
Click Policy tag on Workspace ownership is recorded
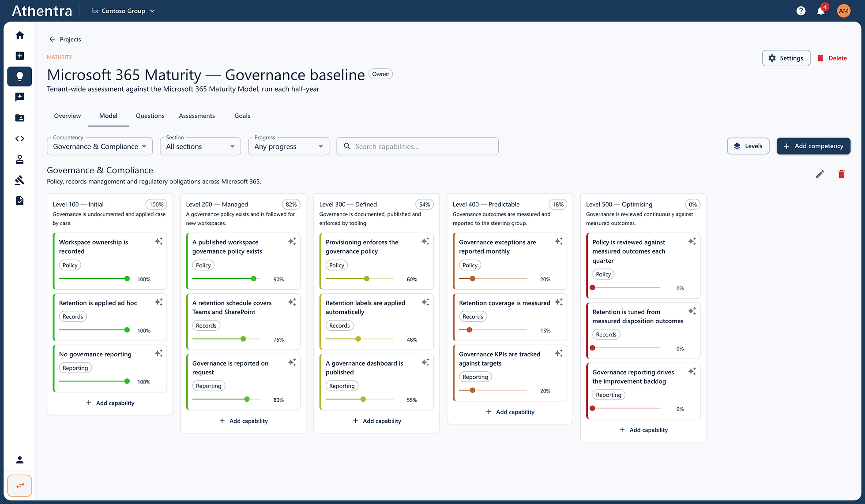click(x=70, y=265)
